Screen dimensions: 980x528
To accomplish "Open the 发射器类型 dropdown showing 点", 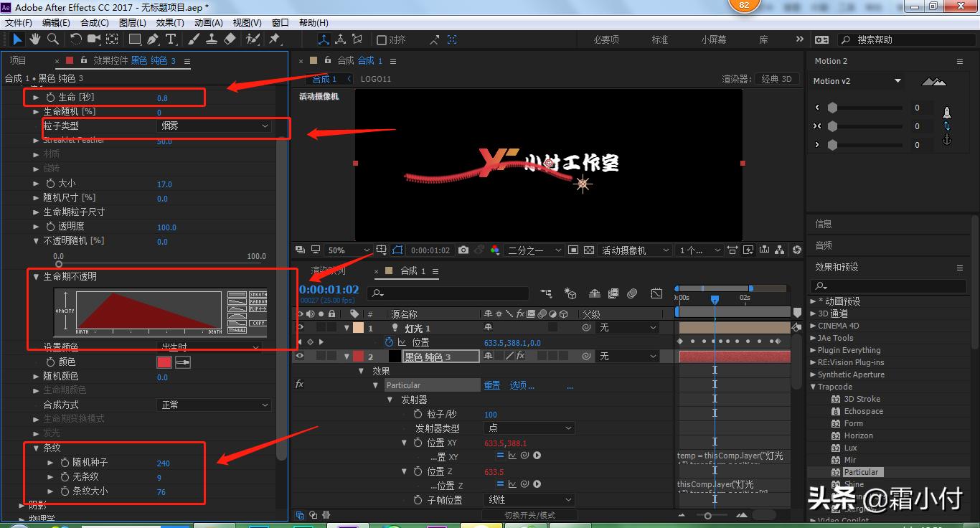I will 528,428.
